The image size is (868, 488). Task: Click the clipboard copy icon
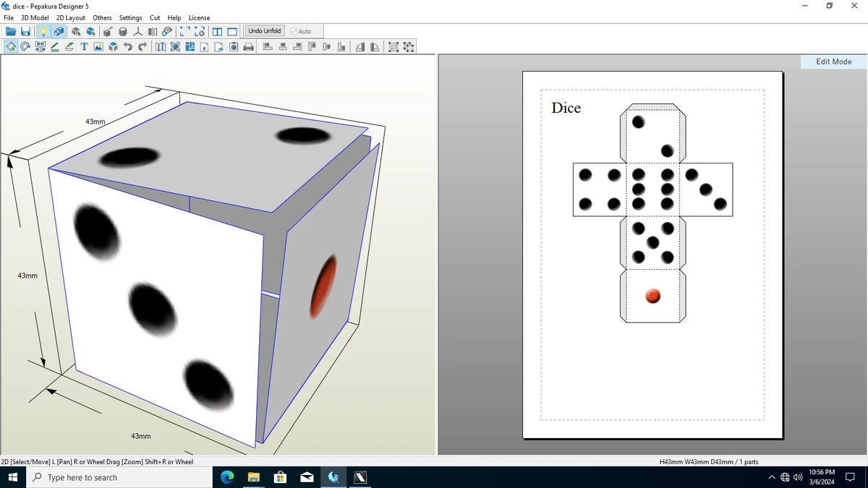234,47
